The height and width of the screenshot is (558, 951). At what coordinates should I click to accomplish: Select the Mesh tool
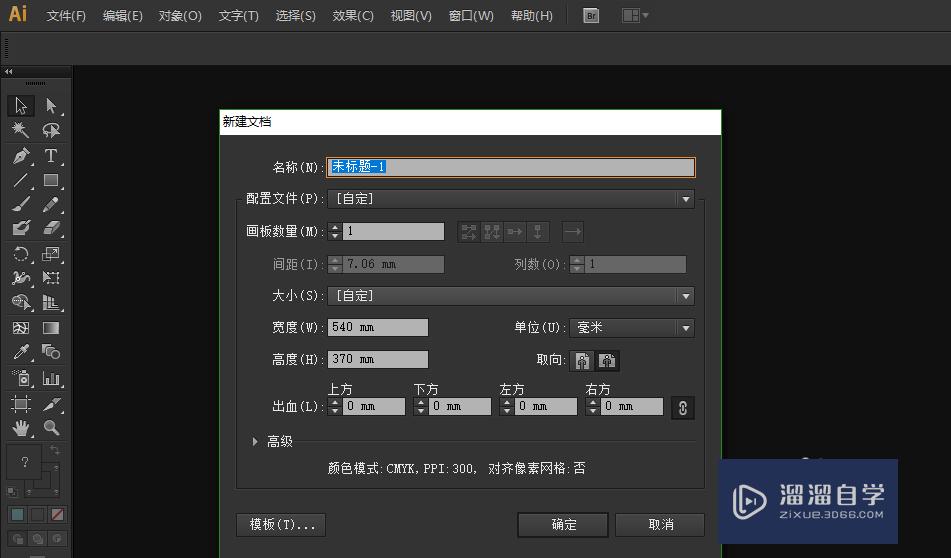tap(21, 328)
